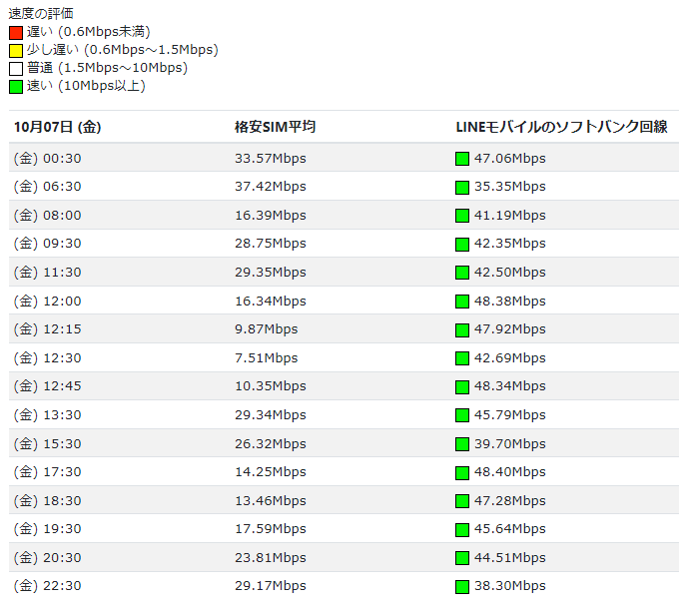Click the yellow 少し遅い legend swatch
This screenshot has height=616, width=690.
(x=16, y=51)
